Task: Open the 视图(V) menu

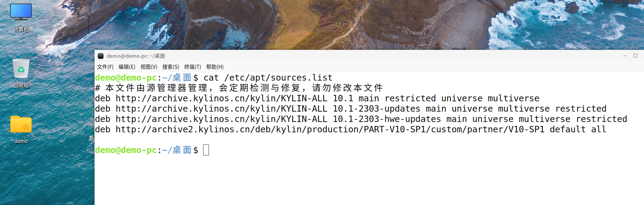Action: click(149, 67)
